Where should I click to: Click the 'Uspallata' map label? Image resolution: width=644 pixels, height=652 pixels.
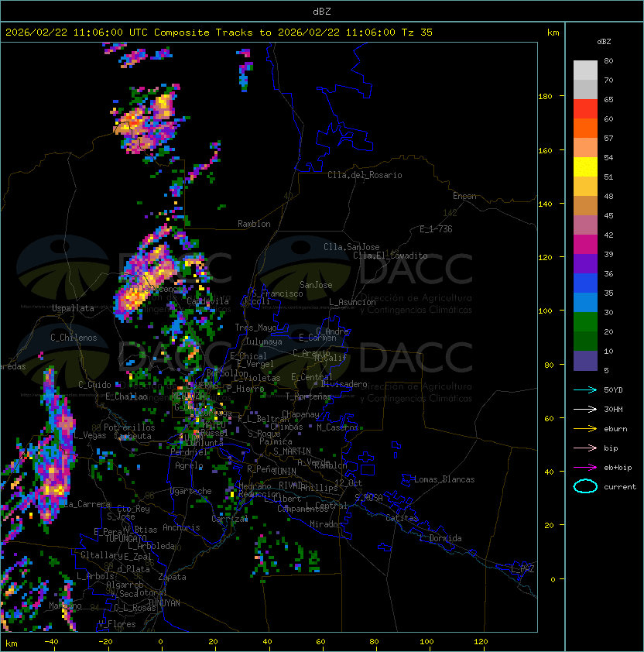click(x=73, y=308)
